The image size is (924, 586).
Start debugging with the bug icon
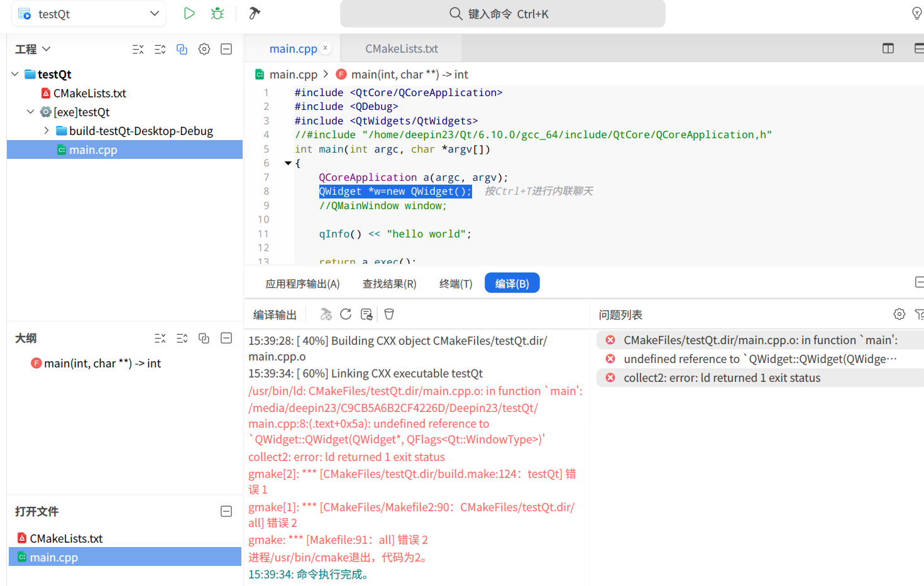(217, 13)
